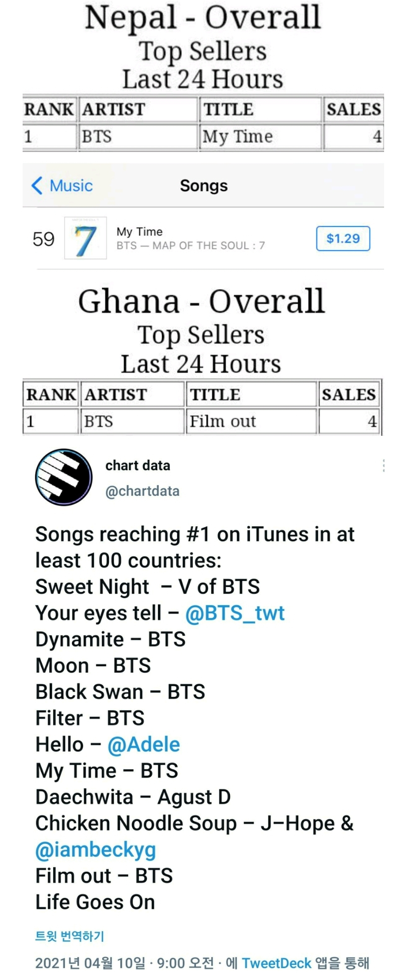Tap the Music back chevron
Screen dimensions: 405x980
click(x=37, y=186)
